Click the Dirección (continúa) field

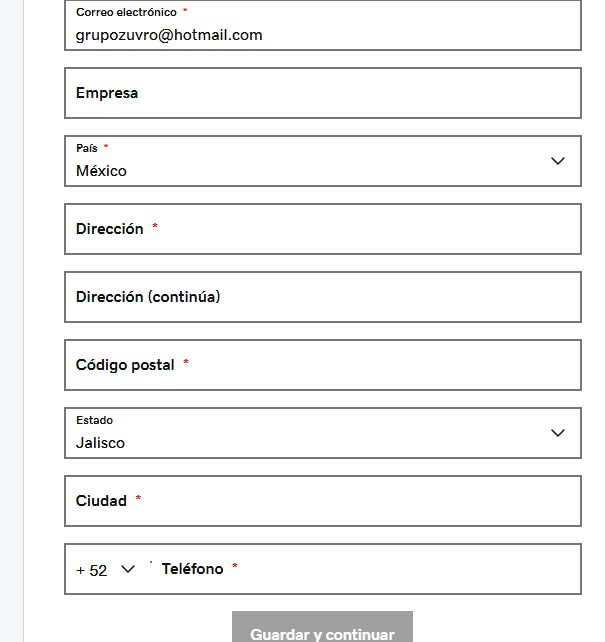tap(323, 297)
